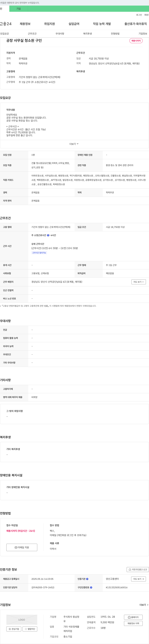Open 취업지원 main menu

pos(49,24)
